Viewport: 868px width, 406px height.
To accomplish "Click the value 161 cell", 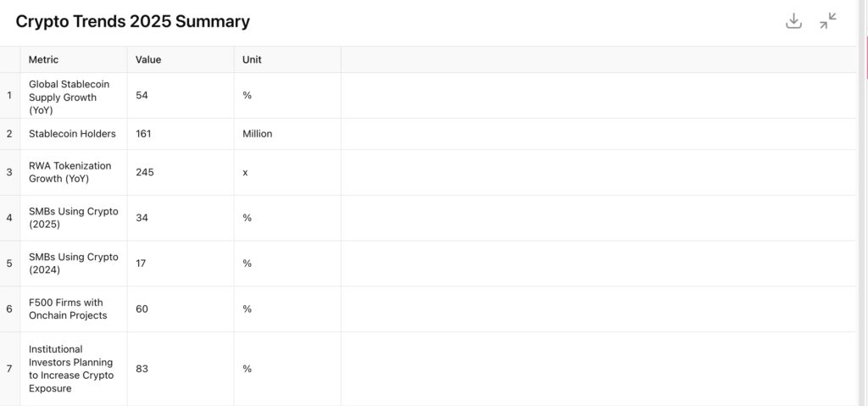I will click(x=181, y=133).
